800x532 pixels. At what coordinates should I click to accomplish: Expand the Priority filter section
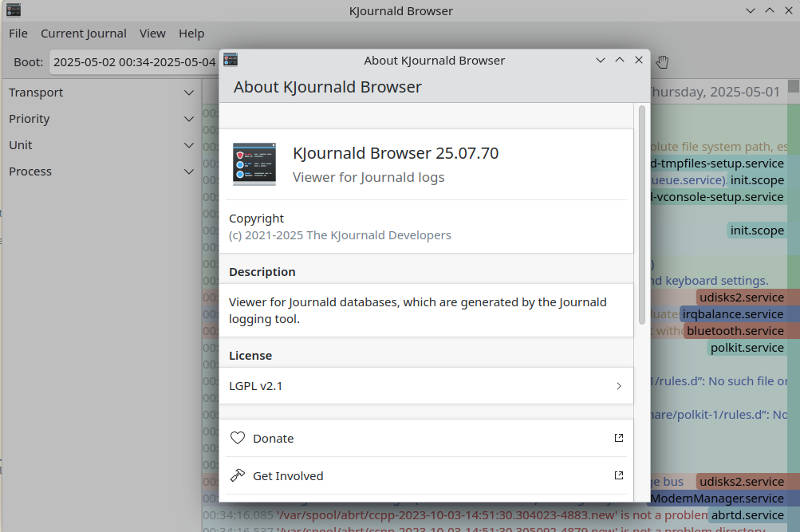point(188,119)
